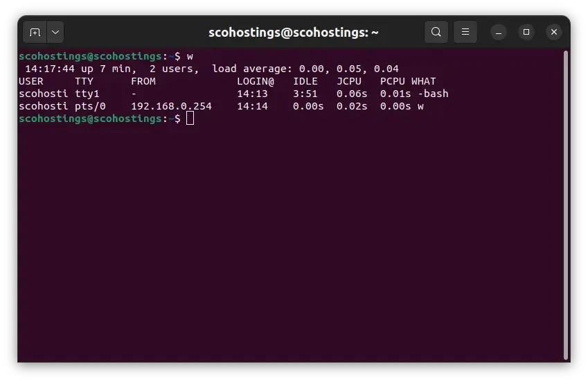588x382 pixels.
Task: Click login time 14:14
Action: (252, 106)
